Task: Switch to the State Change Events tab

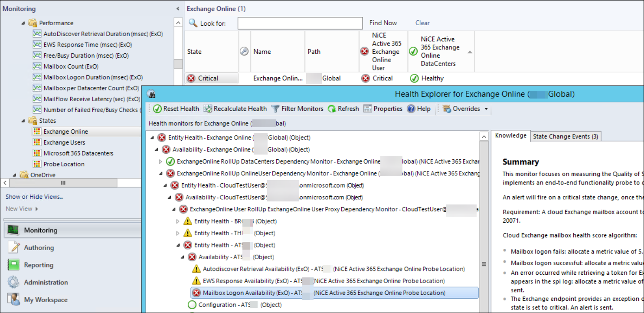Action: [565, 136]
